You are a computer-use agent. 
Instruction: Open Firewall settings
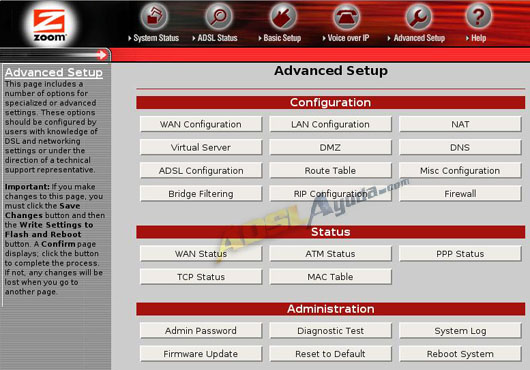click(x=460, y=194)
